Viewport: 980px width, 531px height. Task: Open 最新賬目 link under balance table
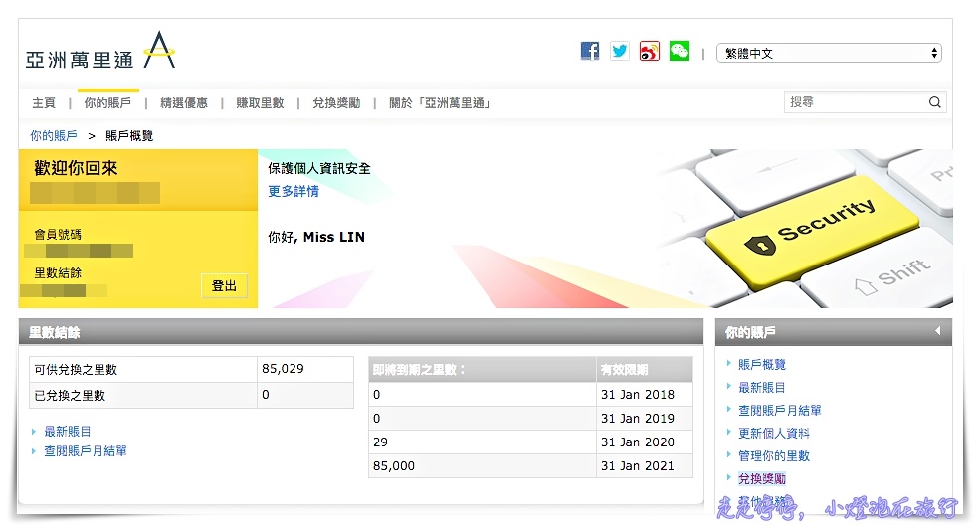pyautogui.click(x=67, y=431)
